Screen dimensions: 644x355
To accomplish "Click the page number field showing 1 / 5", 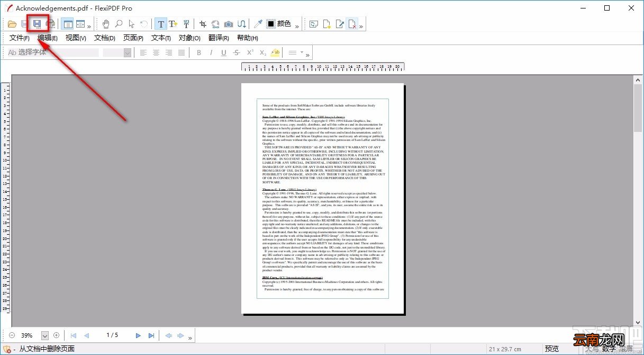I will pyautogui.click(x=112, y=335).
